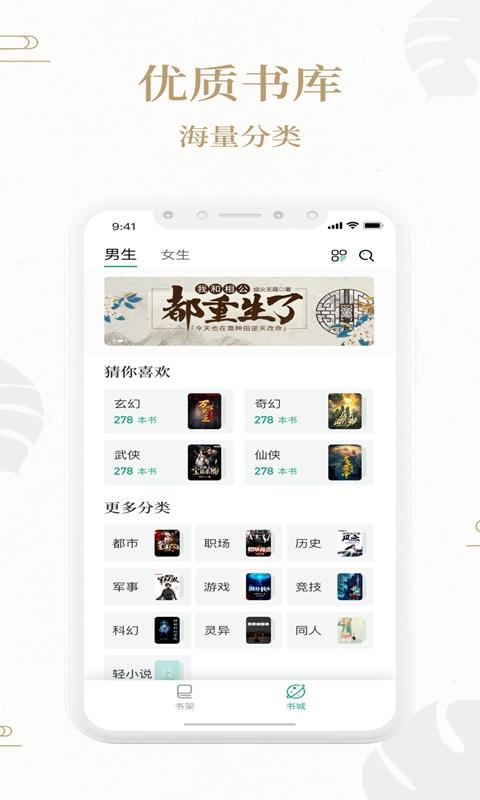Open the 玄幻 category card

(168, 411)
